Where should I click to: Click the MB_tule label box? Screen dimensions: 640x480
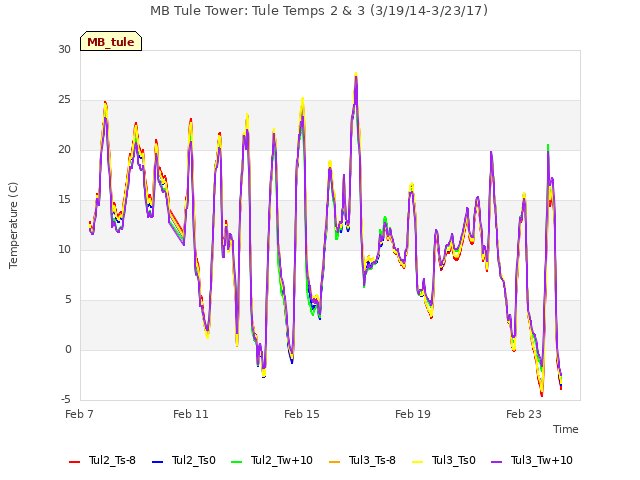point(111,41)
